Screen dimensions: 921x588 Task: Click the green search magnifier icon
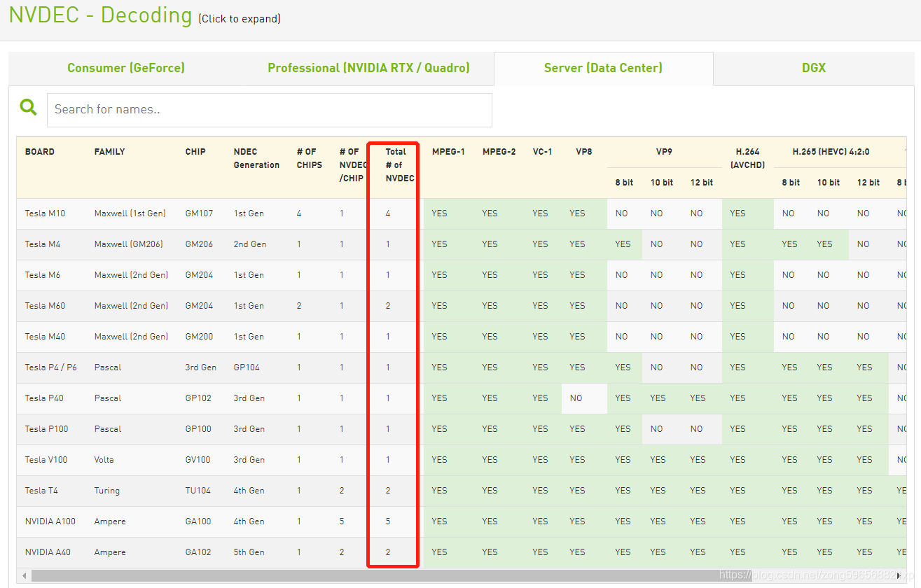pyautogui.click(x=28, y=107)
